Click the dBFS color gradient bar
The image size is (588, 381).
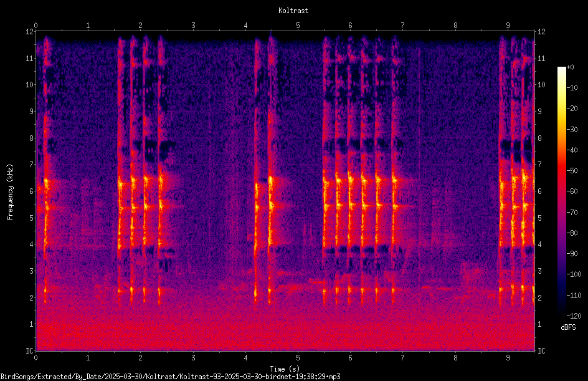click(562, 191)
